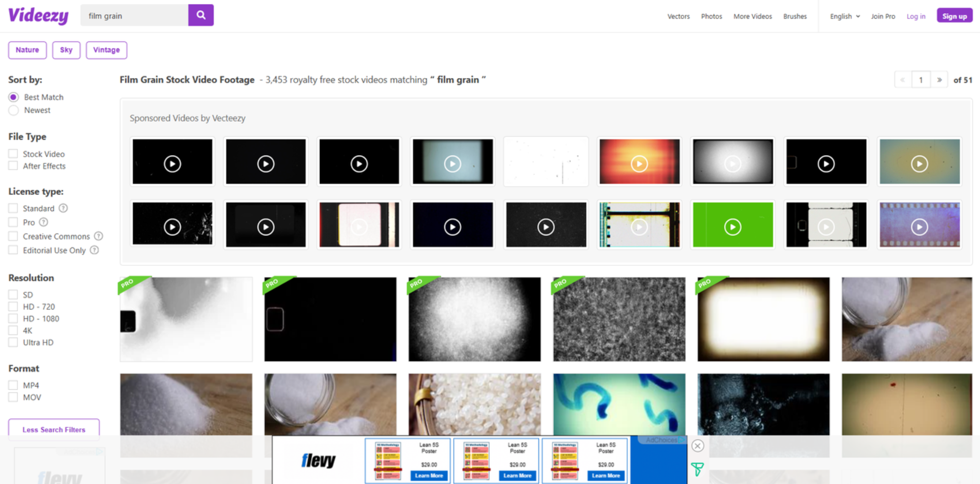Go to the Photos section
The height and width of the screenshot is (484, 980).
pyautogui.click(x=711, y=16)
